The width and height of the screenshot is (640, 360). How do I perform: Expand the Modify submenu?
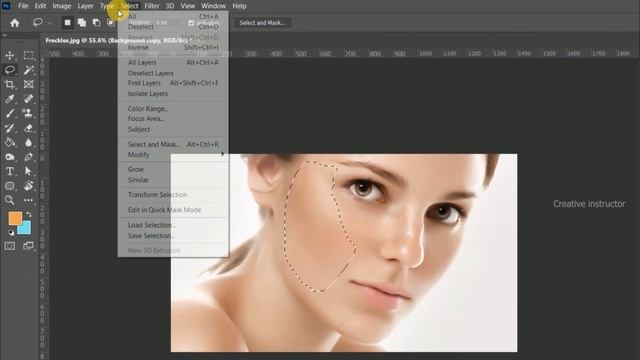coord(173,155)
